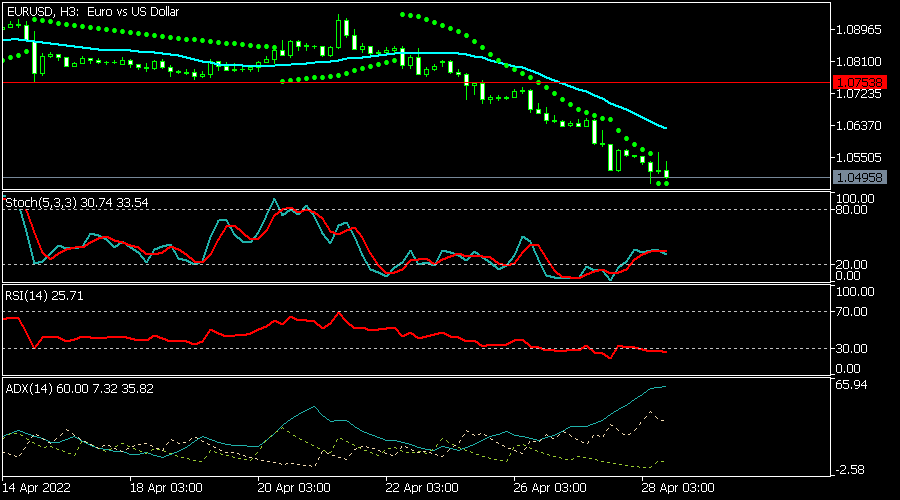This screenshot has height=500, width=900.
Task: Click the RSI 30.00 level label
Action: coord(851,348)
